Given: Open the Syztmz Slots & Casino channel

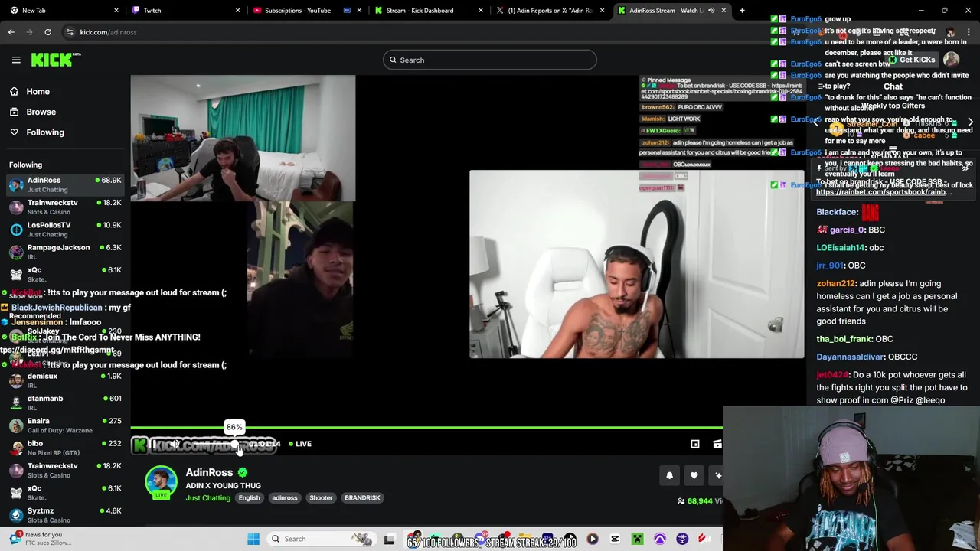Looking at the screenshot, I should [65, 515].
